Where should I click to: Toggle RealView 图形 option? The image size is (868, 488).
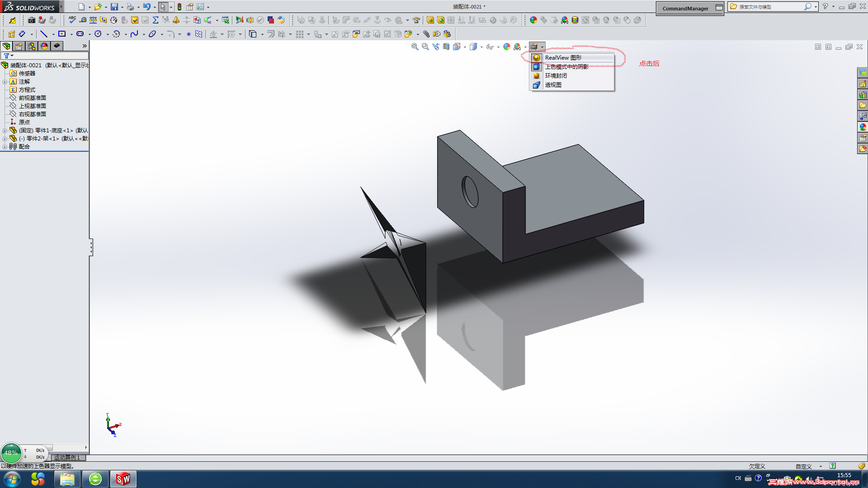[563, 58]
